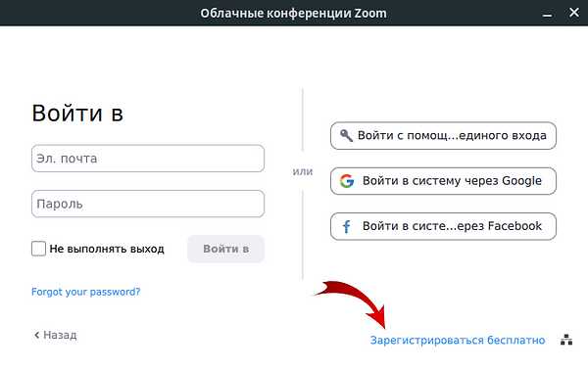The height and width of the screenshot is (370, 588).
Task: Click the Не выполнять выход label text
Action: pos(107,249)
